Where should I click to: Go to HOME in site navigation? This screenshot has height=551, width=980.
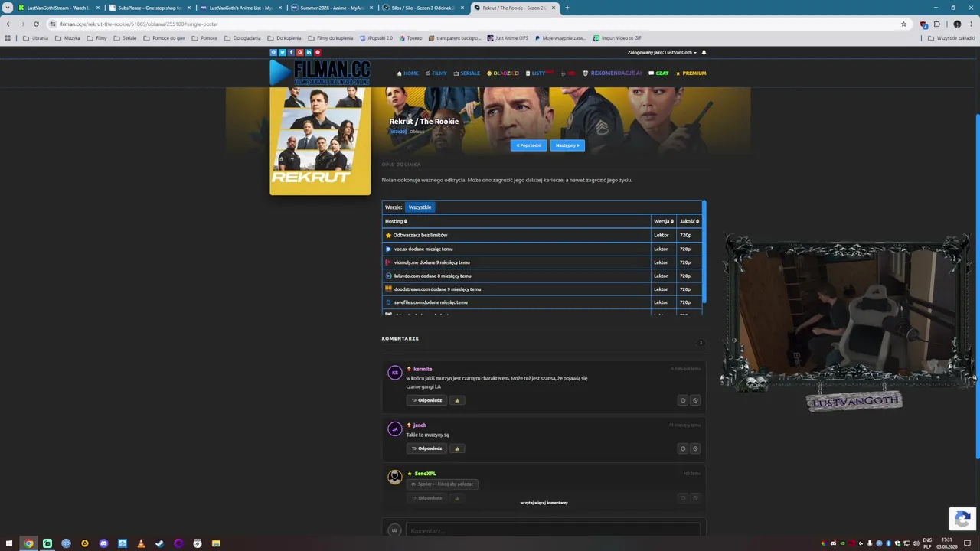click(408, 73)
